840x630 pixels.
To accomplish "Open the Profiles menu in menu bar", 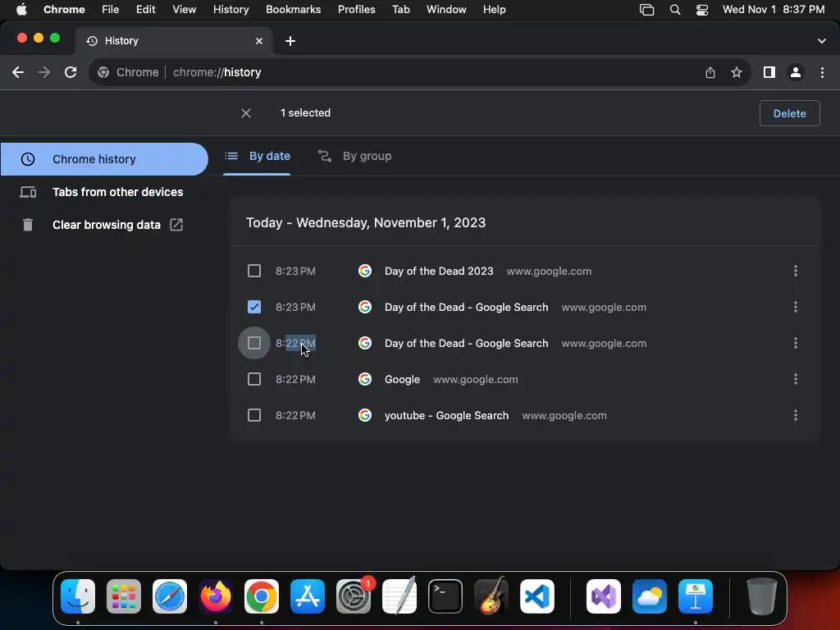I will coord(356,10).
